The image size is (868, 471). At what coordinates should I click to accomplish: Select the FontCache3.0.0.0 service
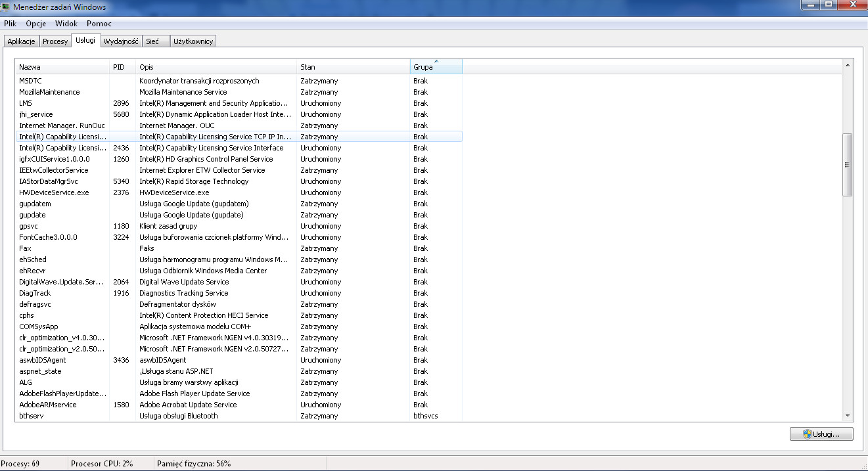[x=239, y=237]
